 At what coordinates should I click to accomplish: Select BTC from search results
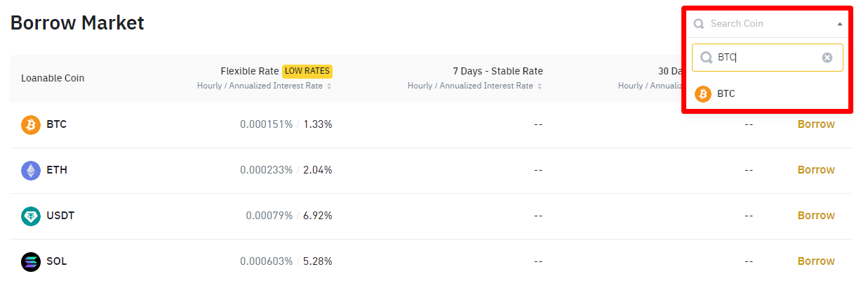click(726, 93)
